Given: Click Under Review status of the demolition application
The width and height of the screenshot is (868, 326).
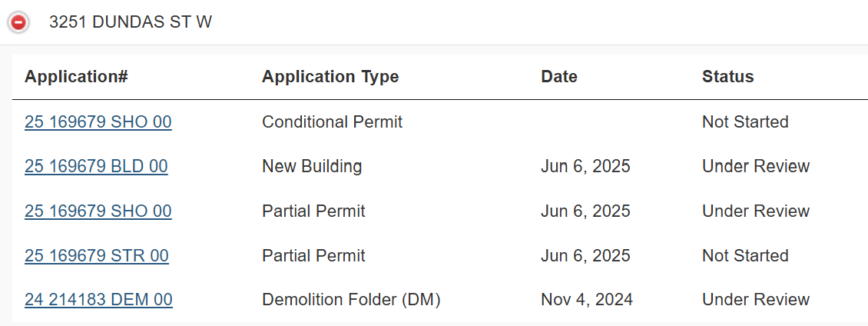Looking at the screenshot, I should click(756, 300).
